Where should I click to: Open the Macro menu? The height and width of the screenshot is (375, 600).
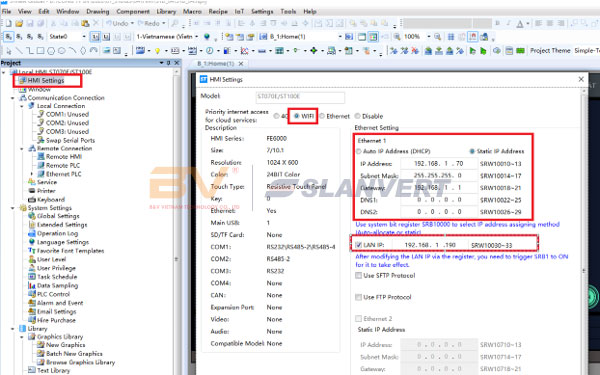192,11
